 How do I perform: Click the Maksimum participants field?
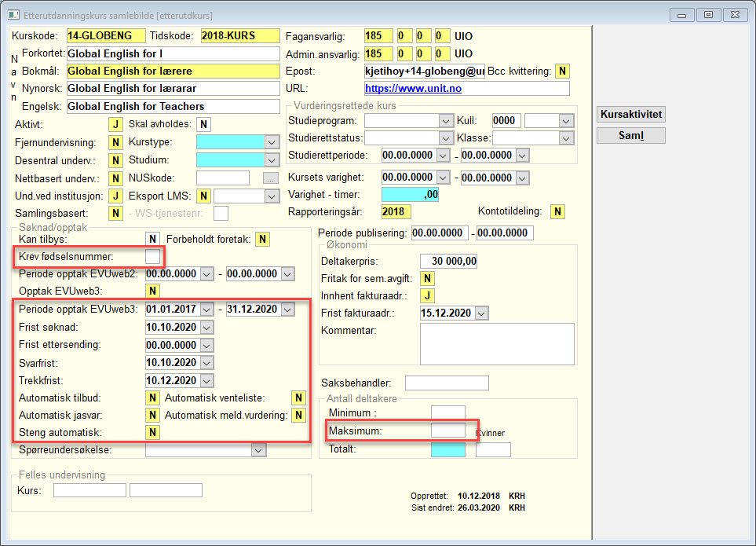click(448, 431)
